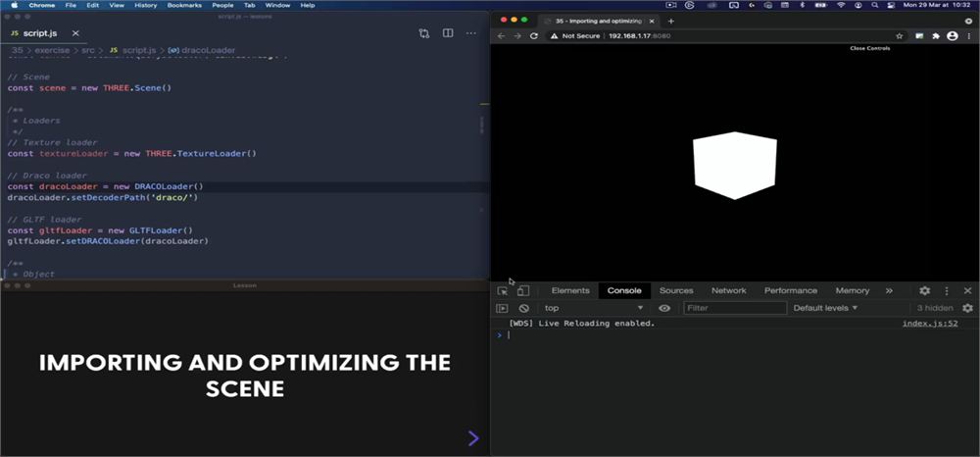Open the Apple menu
Image resolution: width=980 pixels, height=457 pixels.
14,5
